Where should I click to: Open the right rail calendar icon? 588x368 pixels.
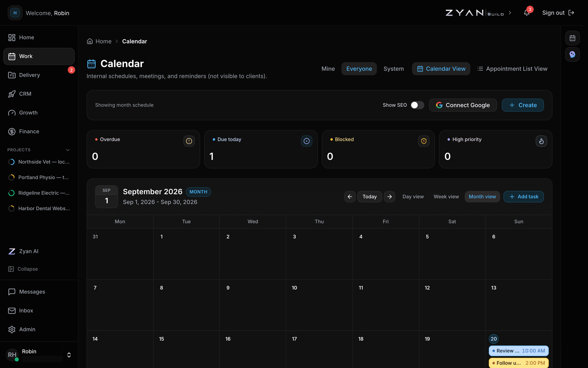572,38
